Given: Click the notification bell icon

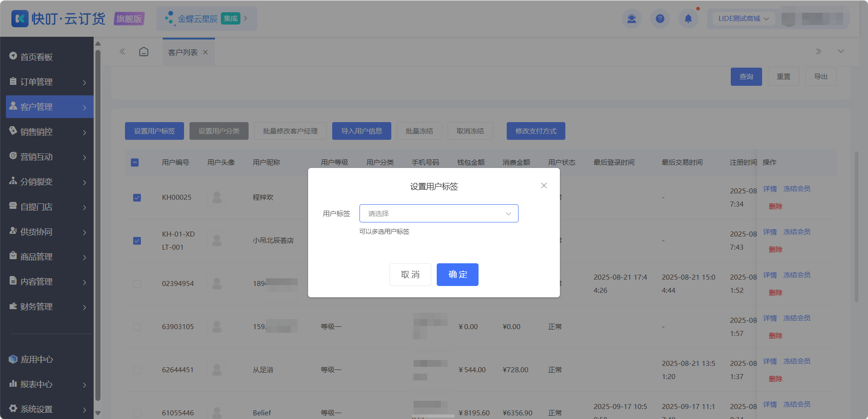Looking at the screenshot, I should (x=688, y=19).
